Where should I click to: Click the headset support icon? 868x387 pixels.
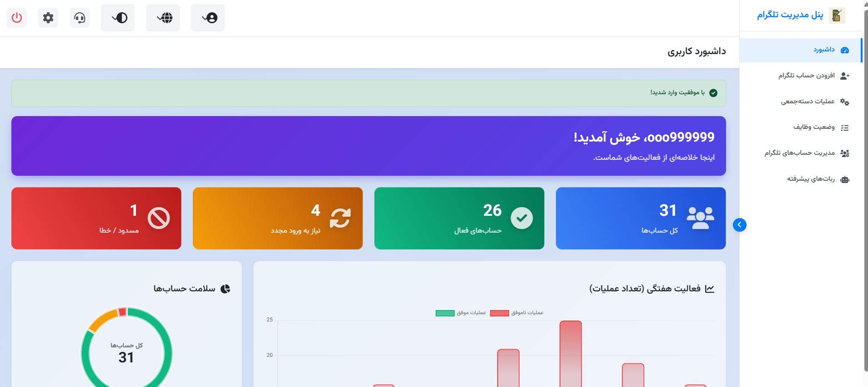pyautogui.click(x=80, y=18)
